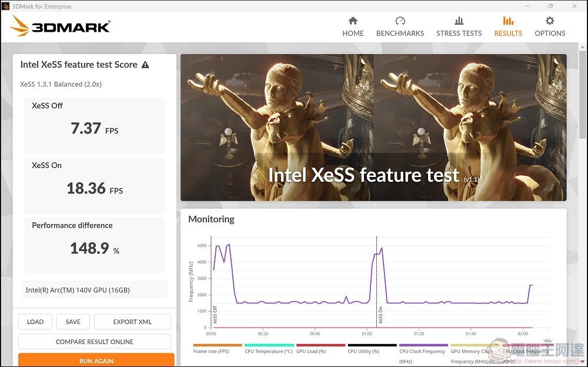588x367 pixels.
Task: Open the HOME tab
Action: 353,26
